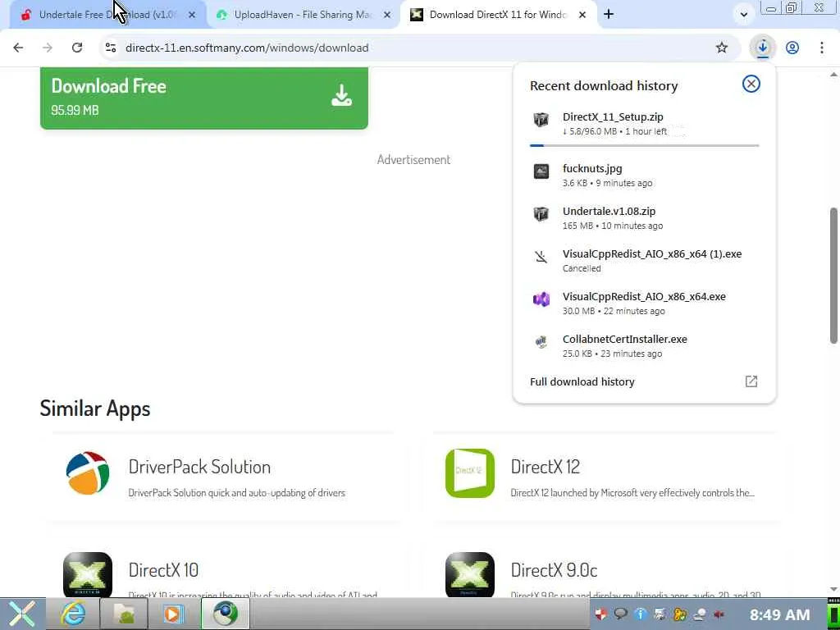Viewport: 840px width, 630px height.
Task: Open the media player taskbar icon
Action: coord(174,614)
